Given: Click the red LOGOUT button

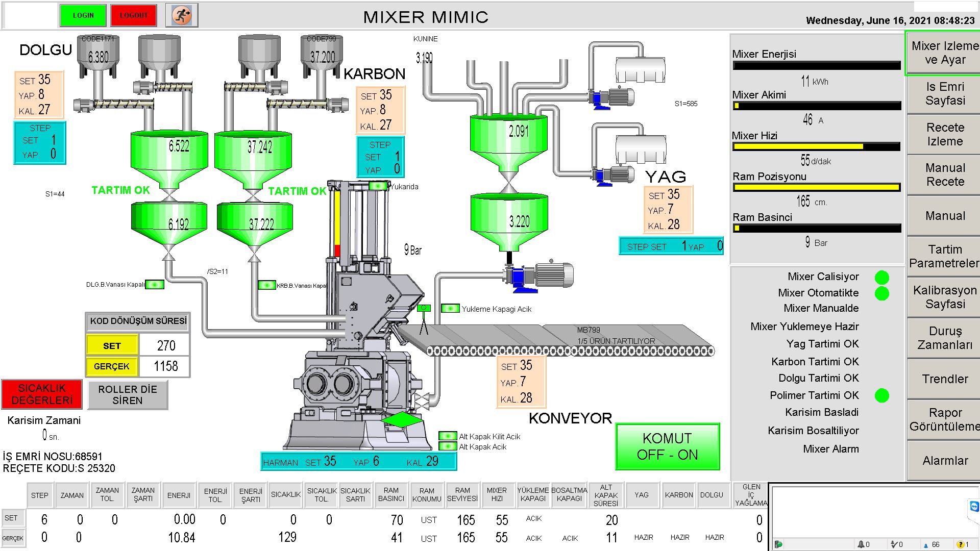Looking at the screenshot, I should tap(134, 15).
